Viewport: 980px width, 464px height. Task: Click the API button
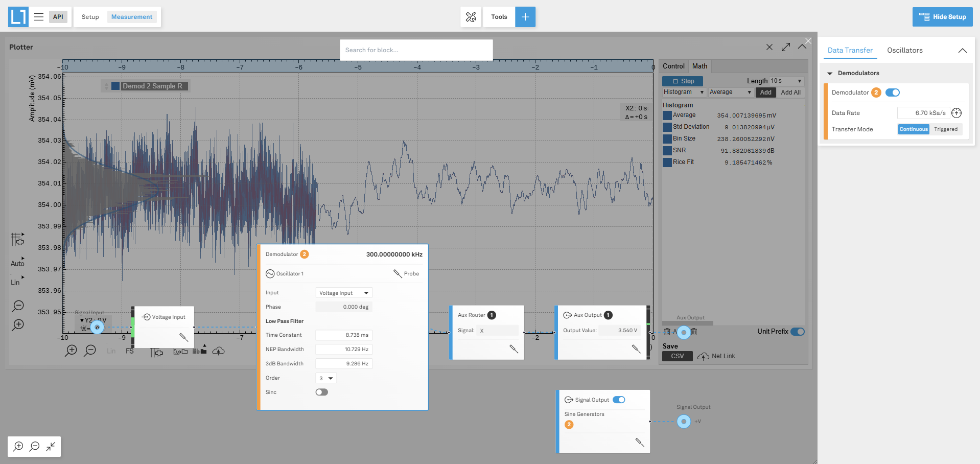click(x=58, y=17)
